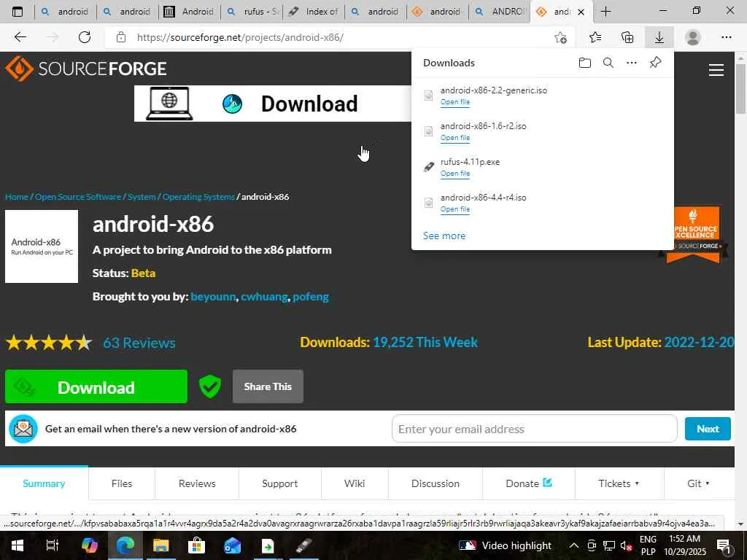The height and width of the screenshot is (560, 747).
Task: Open the Collections icon
Action: 627,37
